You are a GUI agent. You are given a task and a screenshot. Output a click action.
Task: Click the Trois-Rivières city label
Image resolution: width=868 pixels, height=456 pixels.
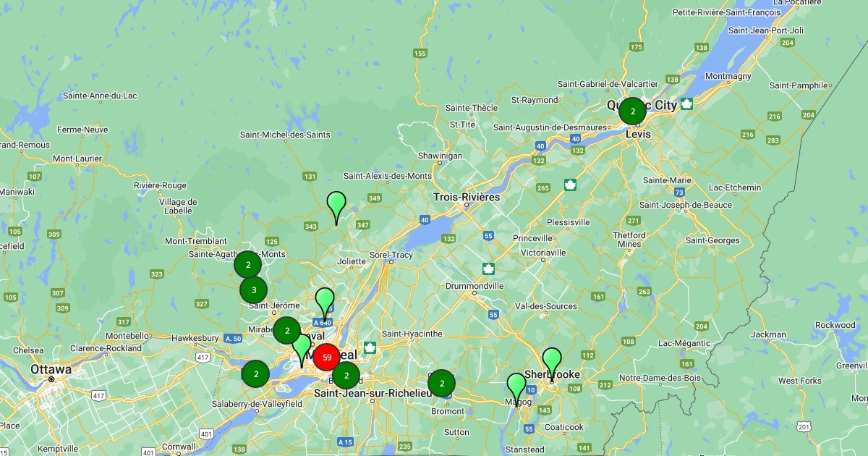click(x=467, y=197)
